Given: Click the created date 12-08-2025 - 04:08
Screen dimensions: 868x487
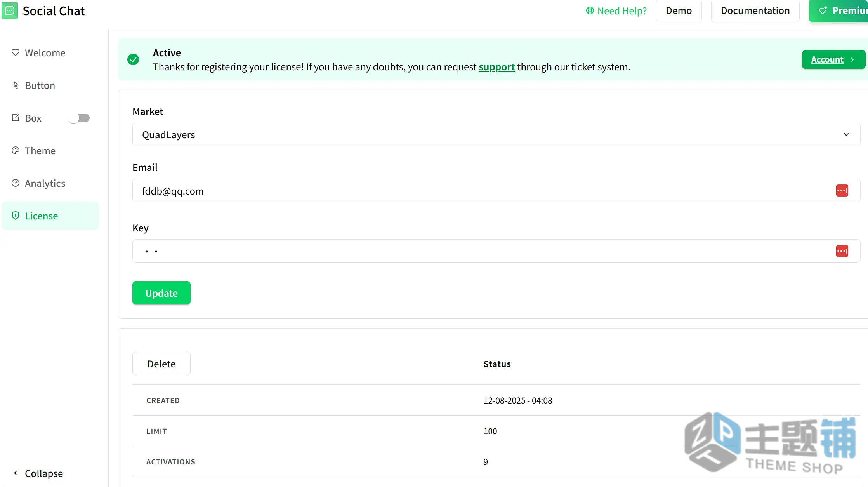Looking at the screenshot, I should 518,400.
